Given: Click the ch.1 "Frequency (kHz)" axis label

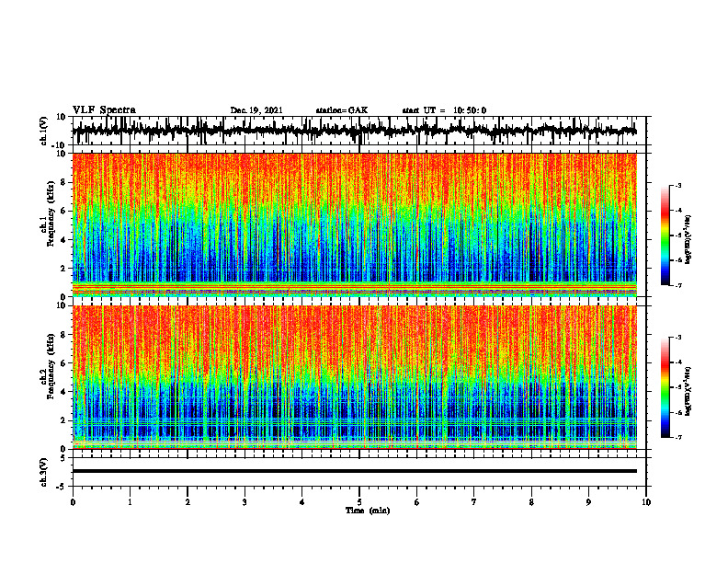Looking at the screenshot, I should [x=51, y=214].
